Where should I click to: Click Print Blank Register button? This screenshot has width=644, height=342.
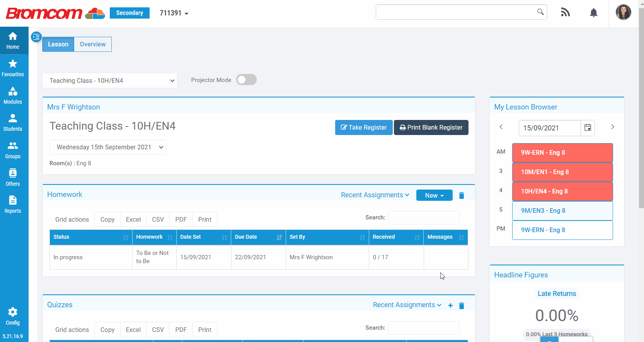click(x=431, y=128)
